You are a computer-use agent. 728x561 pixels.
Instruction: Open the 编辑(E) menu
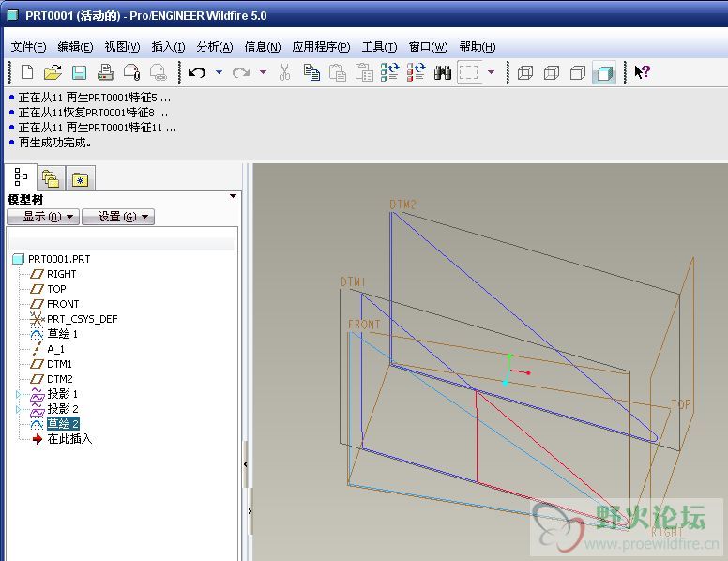(76, 47)
